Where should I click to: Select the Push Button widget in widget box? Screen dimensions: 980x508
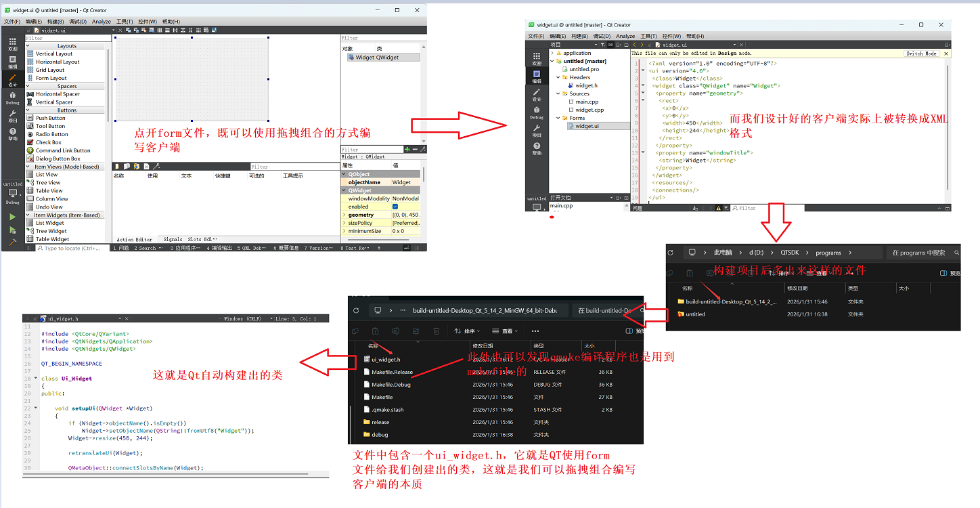(51, 118)
